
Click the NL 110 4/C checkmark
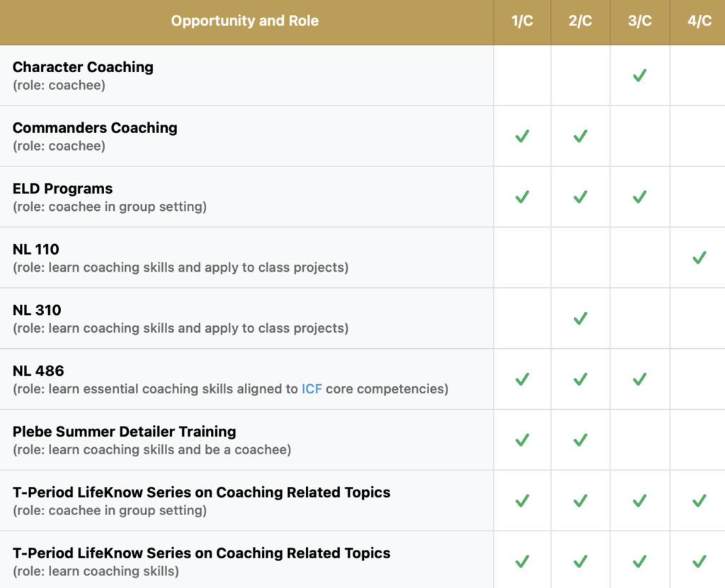pyautogui.click(x=699, y=258)
